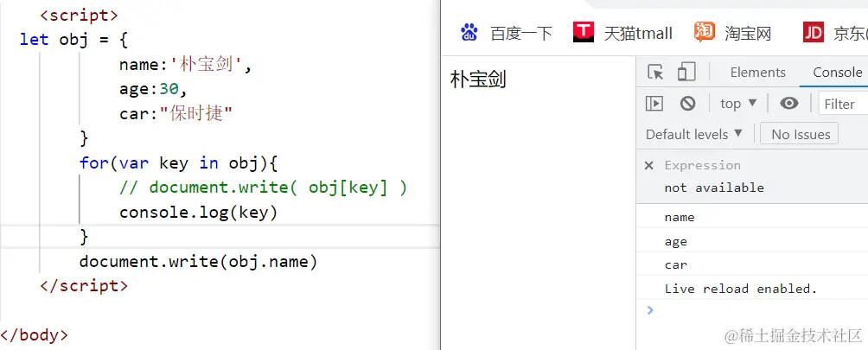Click the commented document.write line
This screenshot has height=350, width=868.
(x=264, y=188)
